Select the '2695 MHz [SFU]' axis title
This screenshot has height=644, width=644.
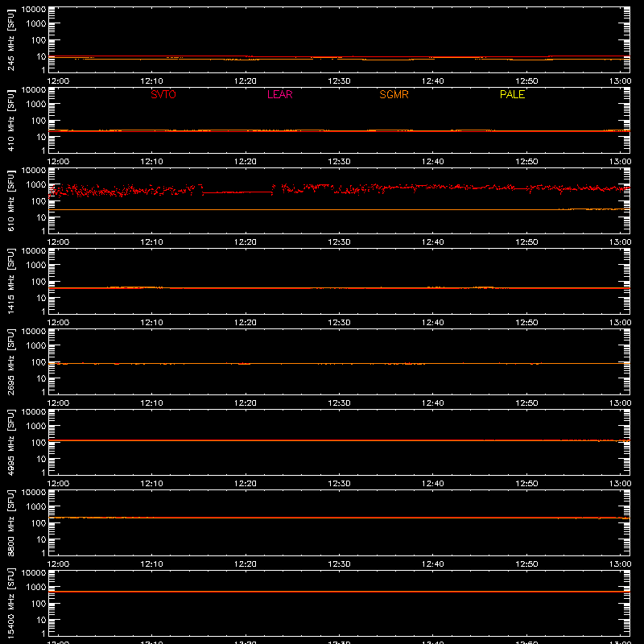pos(10,361)
